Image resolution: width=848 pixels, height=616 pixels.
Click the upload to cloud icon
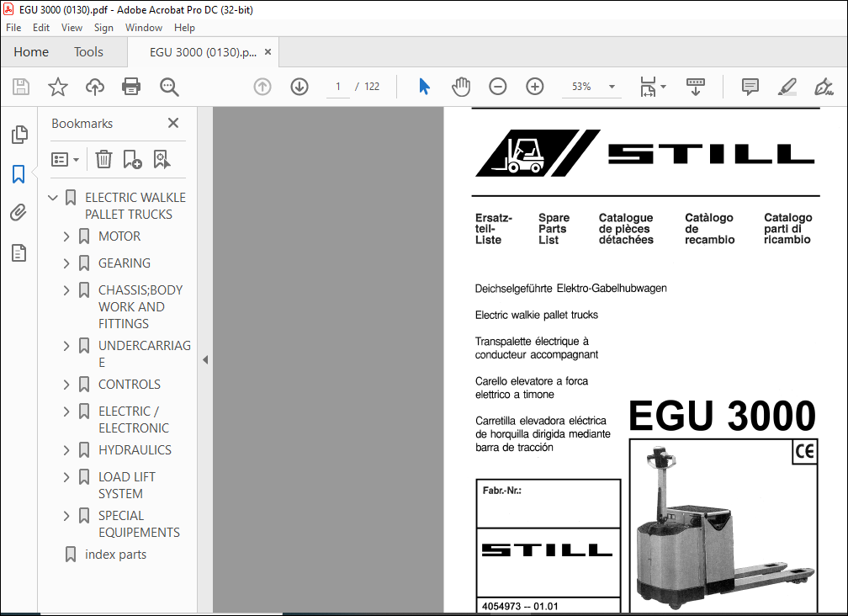[94, 87]
